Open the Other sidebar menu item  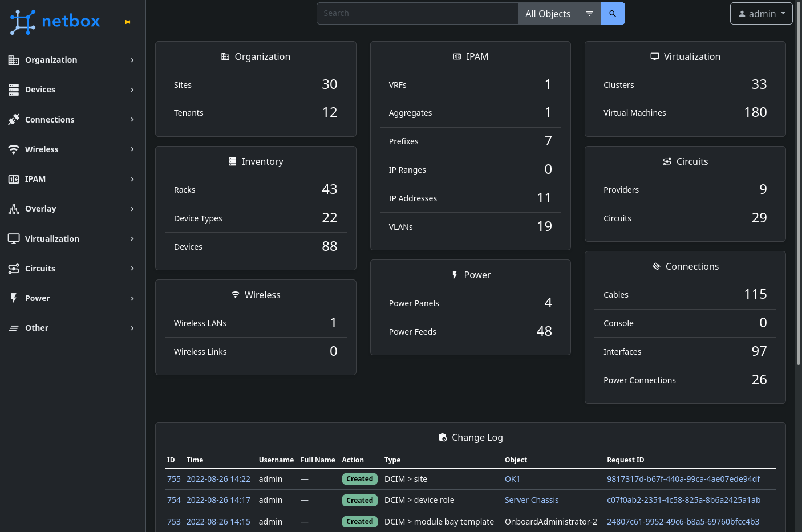coord(37,328)
